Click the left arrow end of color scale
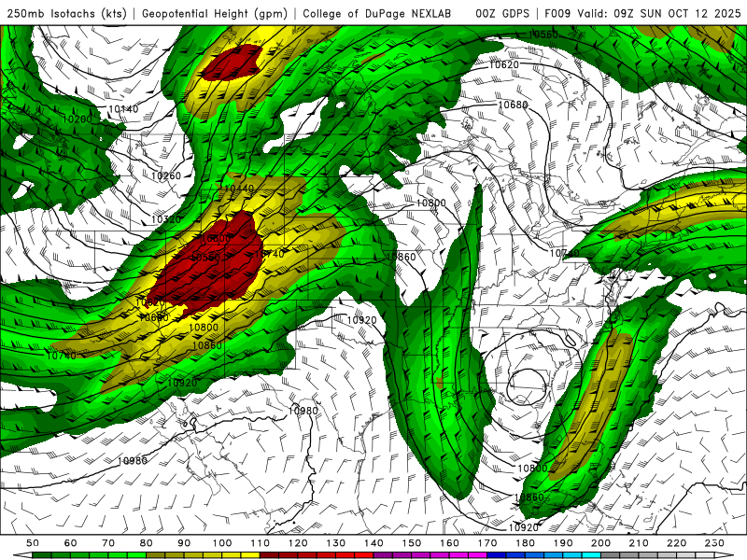Screen dimensions: 747x560 [x=22, y=555]
